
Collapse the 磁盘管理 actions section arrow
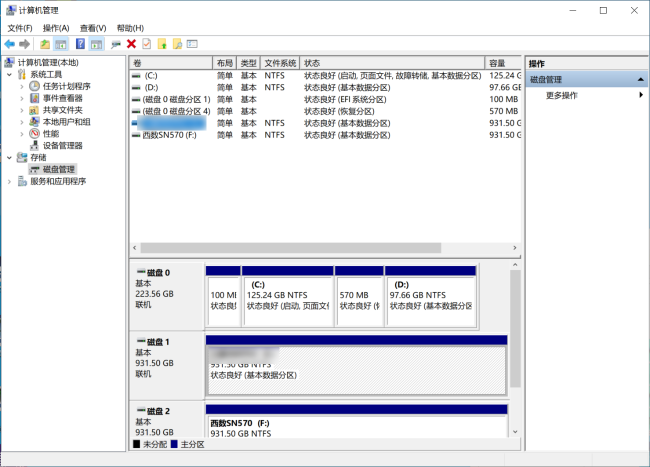point(640,79)
